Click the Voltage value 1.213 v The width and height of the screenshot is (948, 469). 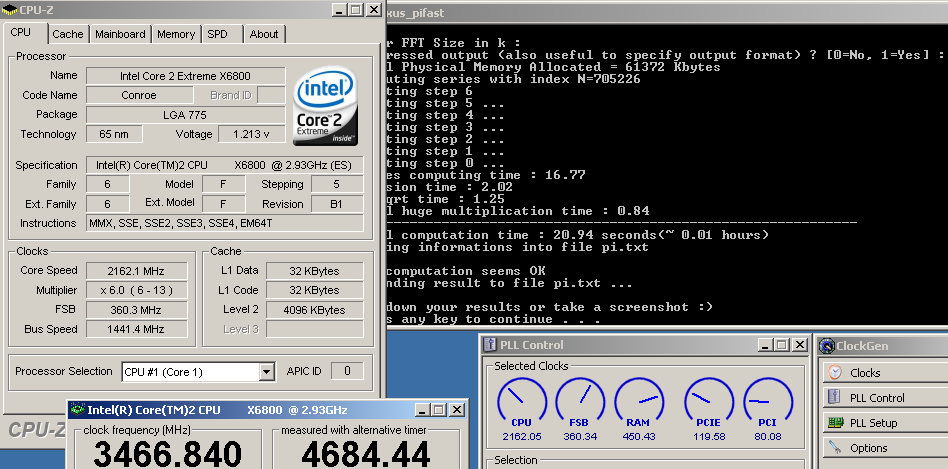(252, 134)
